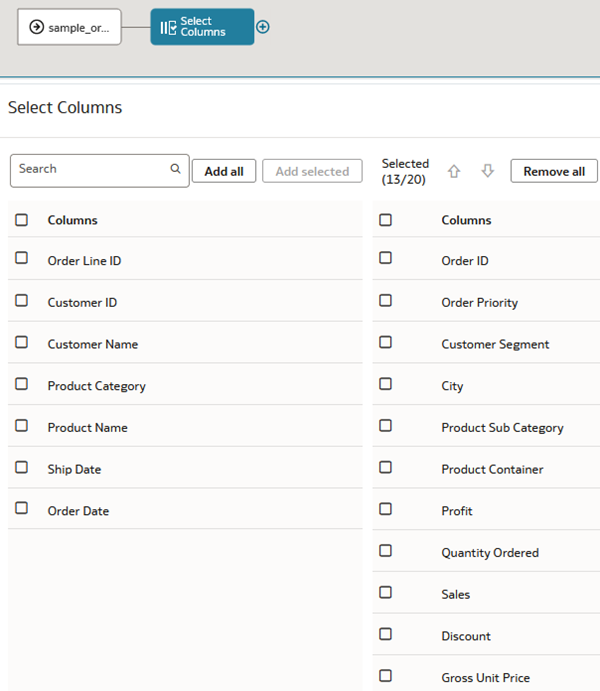Screen dimensions: 600x691
Task: Mark the Discount column checkbox
Action: [386, 634]
